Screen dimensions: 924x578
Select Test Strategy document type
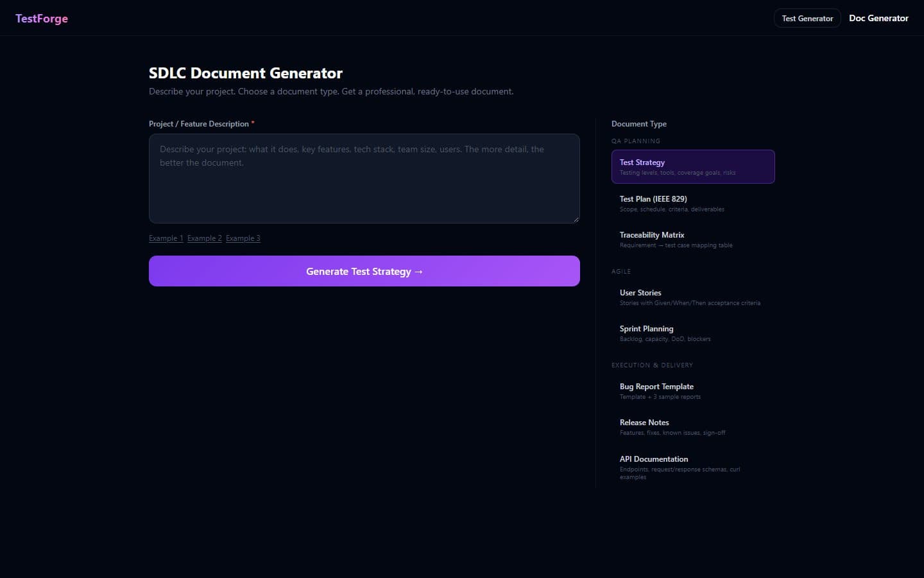pos(693,167)
